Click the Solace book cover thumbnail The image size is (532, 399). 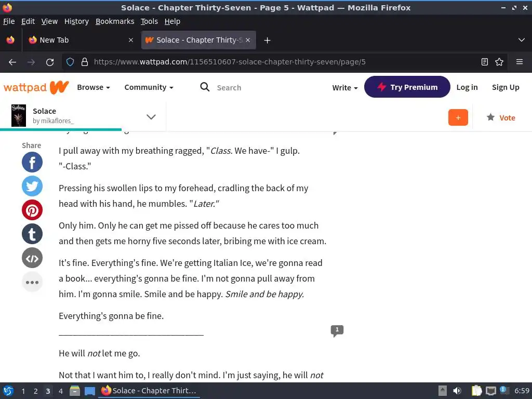[19, 116]
